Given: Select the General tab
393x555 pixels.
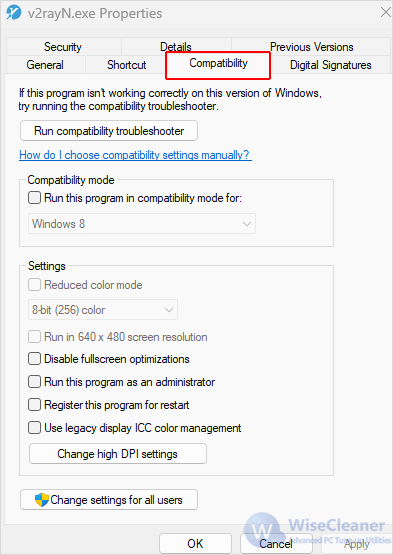Looking at the screenshot, I should [x=45, y=65].
